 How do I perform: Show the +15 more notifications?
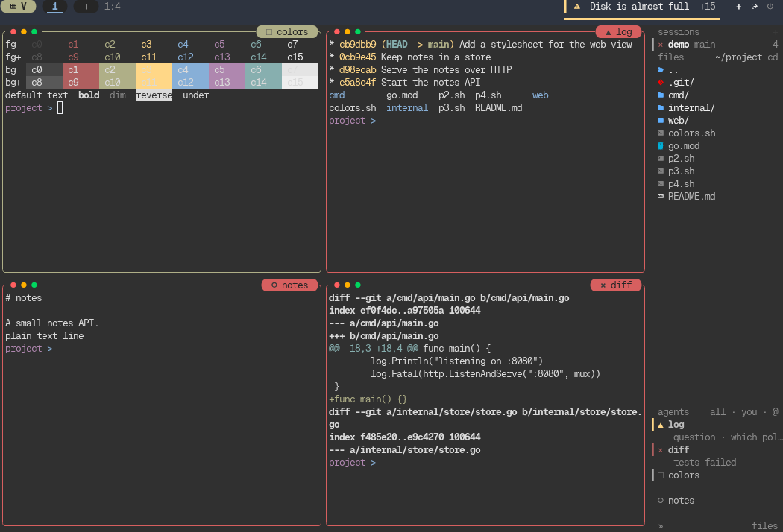point(707,7)
